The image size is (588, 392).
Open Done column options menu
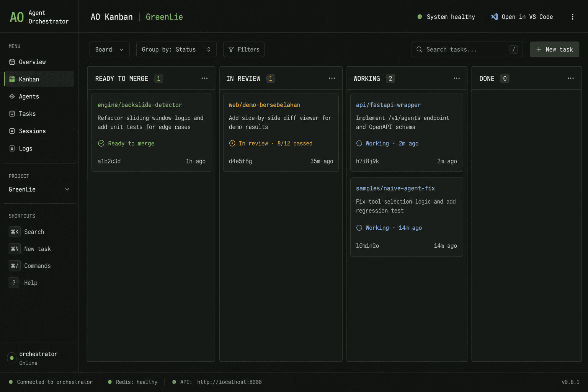click(571, 78)
